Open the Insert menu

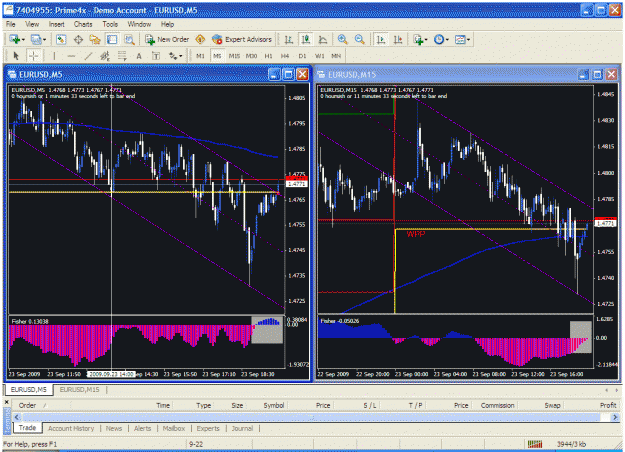tap(57, 24)
